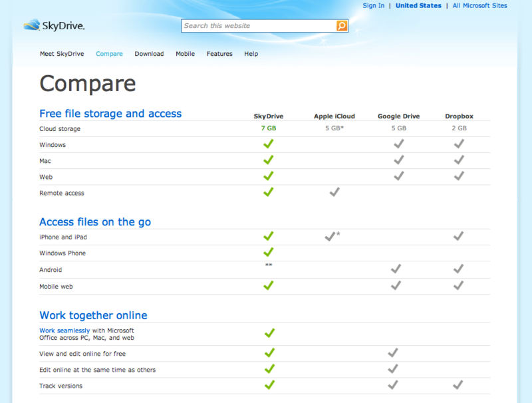This screenshot has width=532, height=403.
Task: Click the Work together online heading
Action: click(93, 315)
